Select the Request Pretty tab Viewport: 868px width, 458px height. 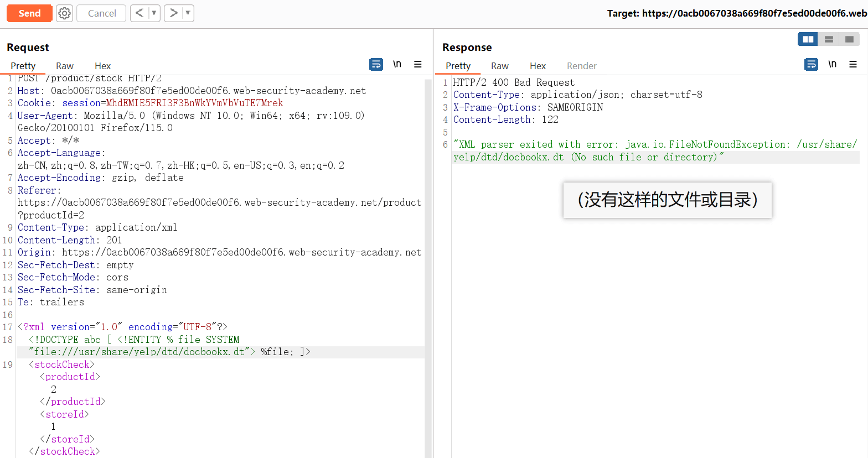click(23, 66)
